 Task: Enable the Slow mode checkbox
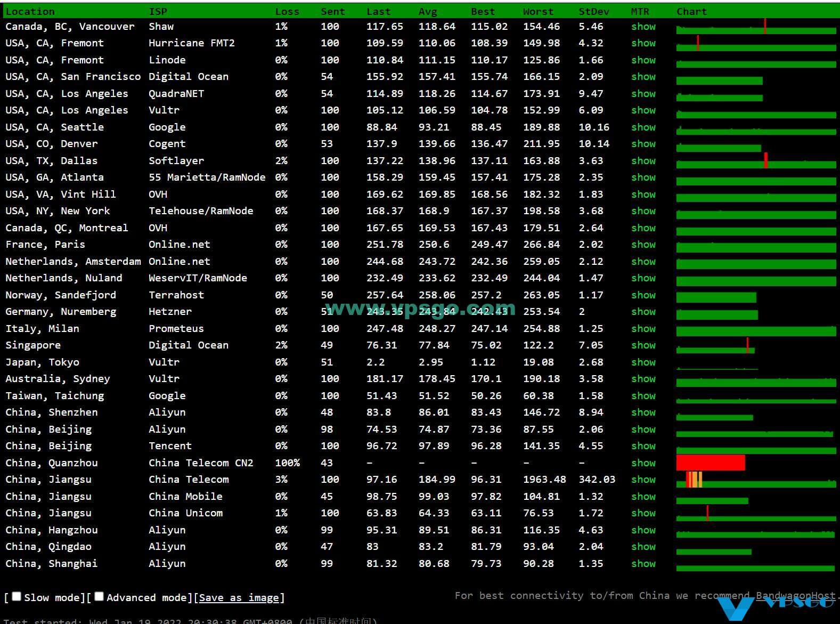17,596
